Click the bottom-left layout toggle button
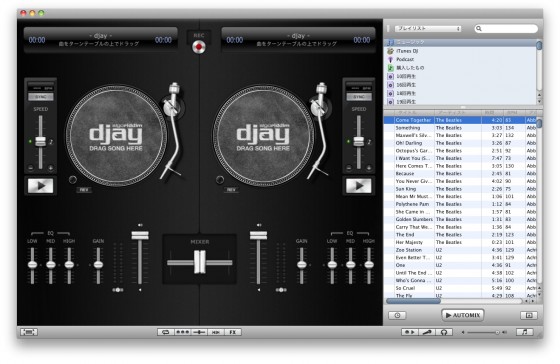Screen dimensions: 560x364 pos(29,332)
